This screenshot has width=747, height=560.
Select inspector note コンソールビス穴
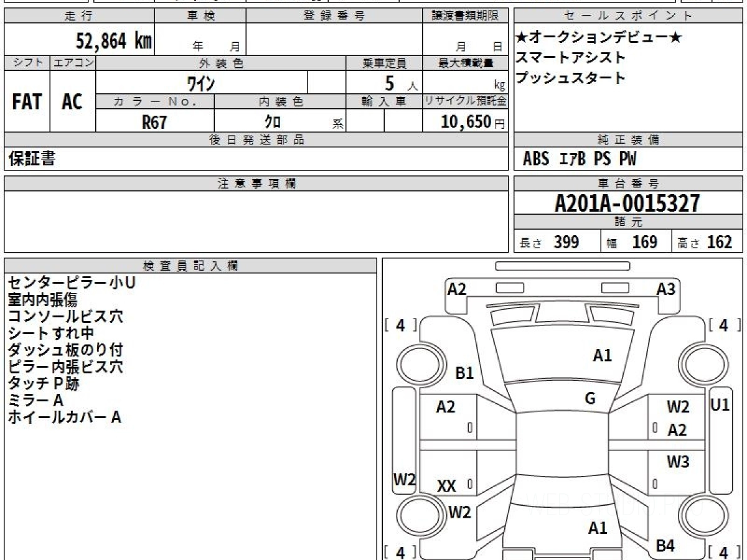pos(65,317)
